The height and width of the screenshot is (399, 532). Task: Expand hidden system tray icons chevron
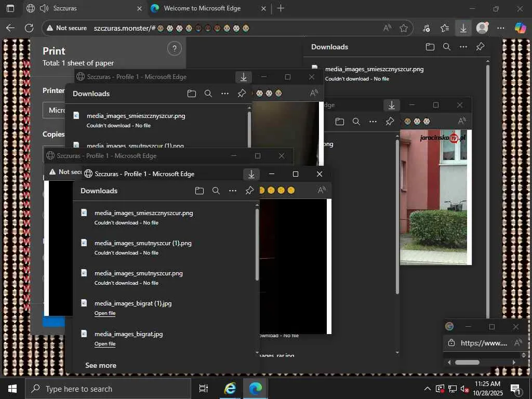[x=427, y=389]
